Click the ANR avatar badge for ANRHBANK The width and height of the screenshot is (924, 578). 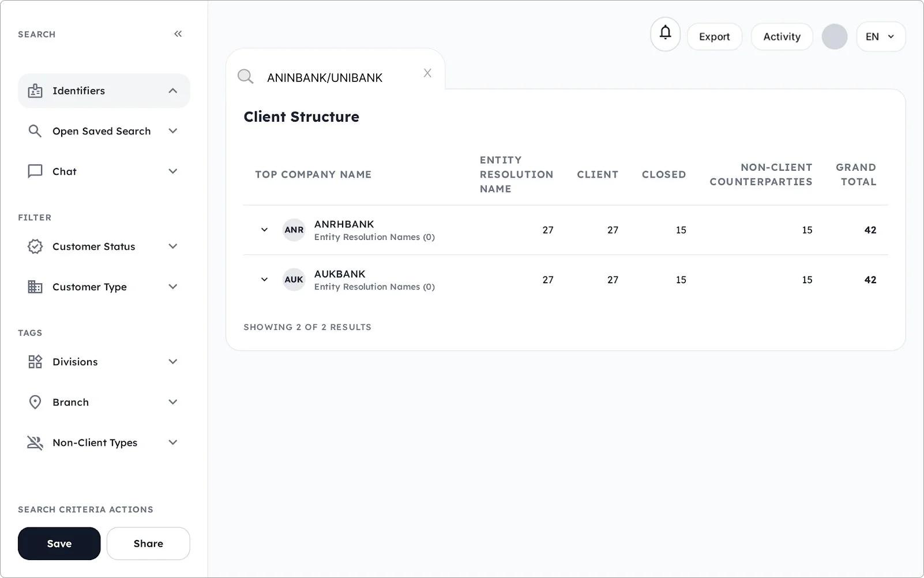294,230
